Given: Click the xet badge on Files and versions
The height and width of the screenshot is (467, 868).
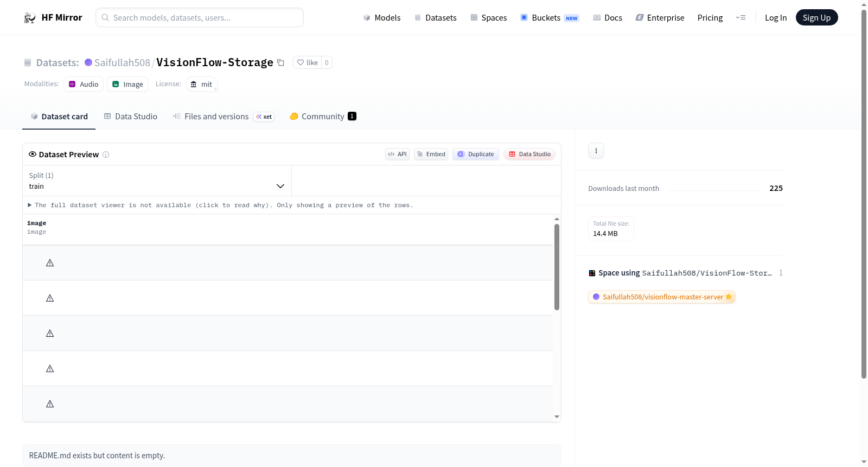Looking at the screenshot, I should point(264,117).
